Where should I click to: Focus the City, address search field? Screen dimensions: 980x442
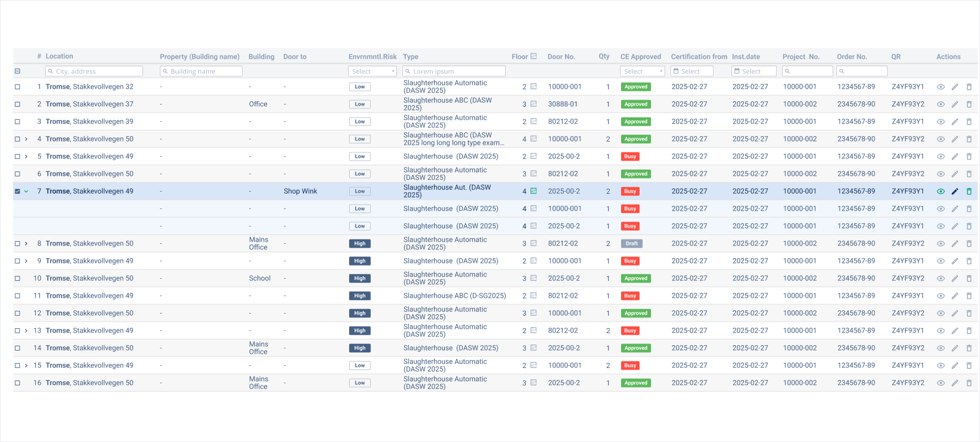tap(94, 71)
